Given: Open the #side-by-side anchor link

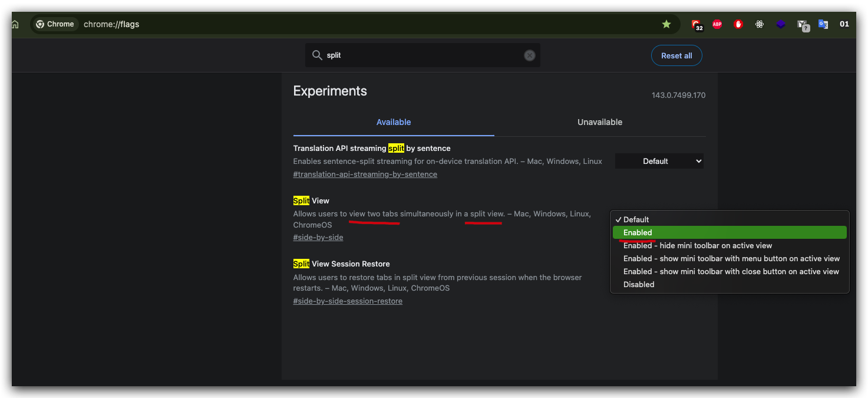Looking at the screenshot, I should (318, 237).
